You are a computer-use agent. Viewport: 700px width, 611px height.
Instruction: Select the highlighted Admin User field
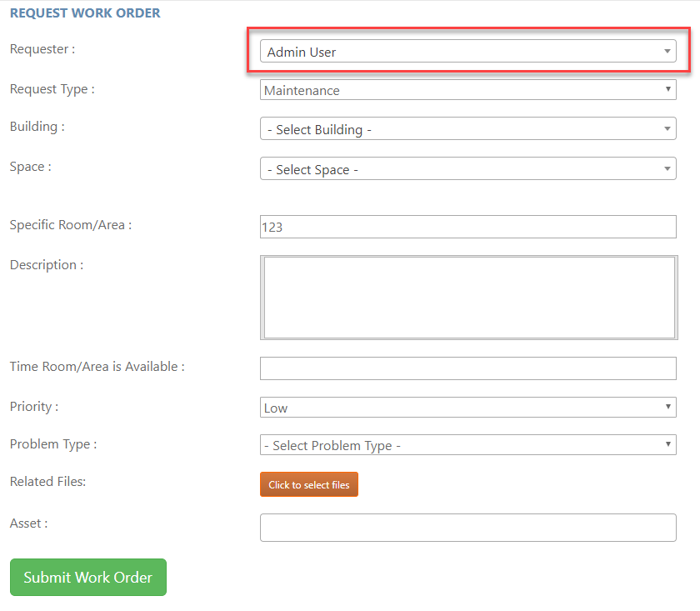pos(467,51)
